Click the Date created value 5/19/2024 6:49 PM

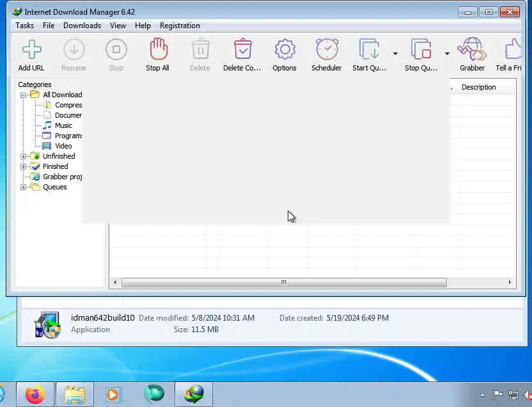tap(357, 318)
